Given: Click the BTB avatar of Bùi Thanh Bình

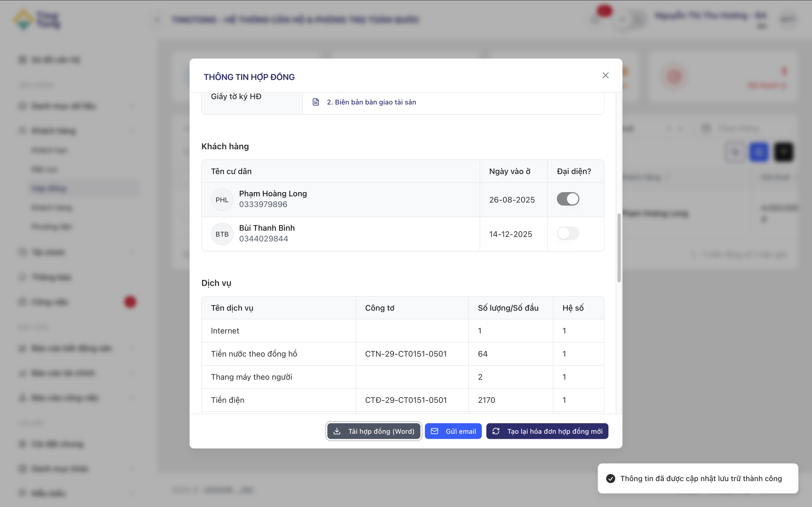Looking at the screenshot, I should click(222, 234).
